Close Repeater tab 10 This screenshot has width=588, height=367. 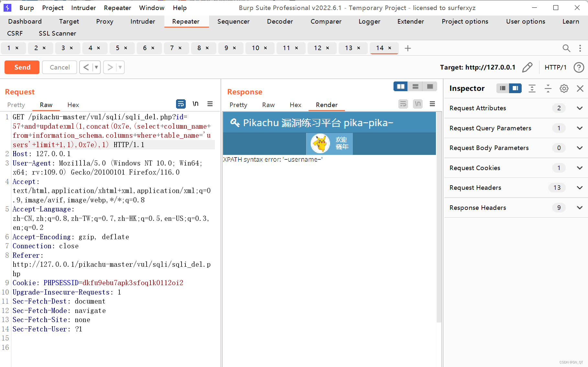[265, 48]
